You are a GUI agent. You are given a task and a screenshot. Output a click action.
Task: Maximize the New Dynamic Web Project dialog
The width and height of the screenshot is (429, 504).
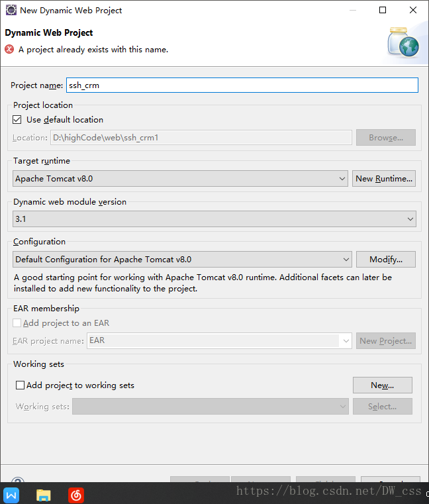coord(383,10)
